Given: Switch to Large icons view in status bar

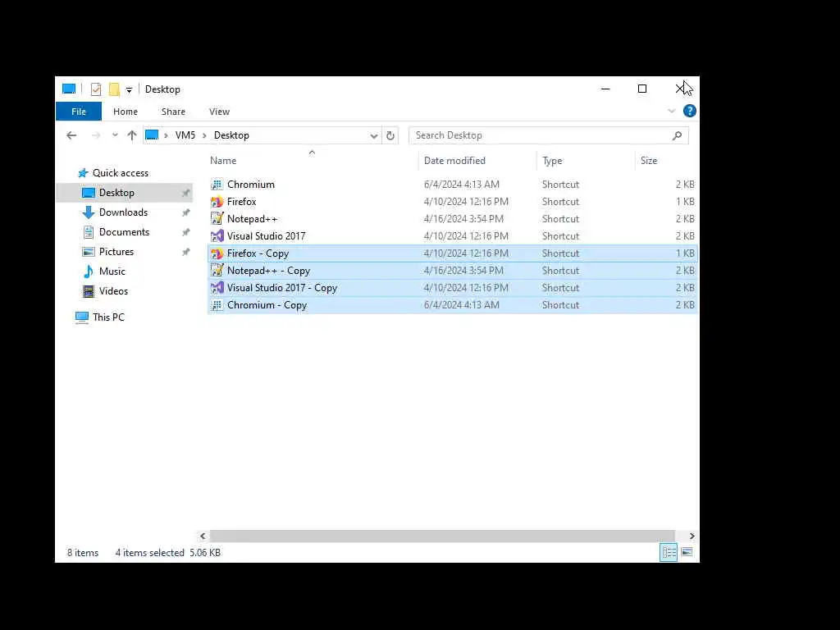Looking at the screenshot, I should (x=687, y=552).
